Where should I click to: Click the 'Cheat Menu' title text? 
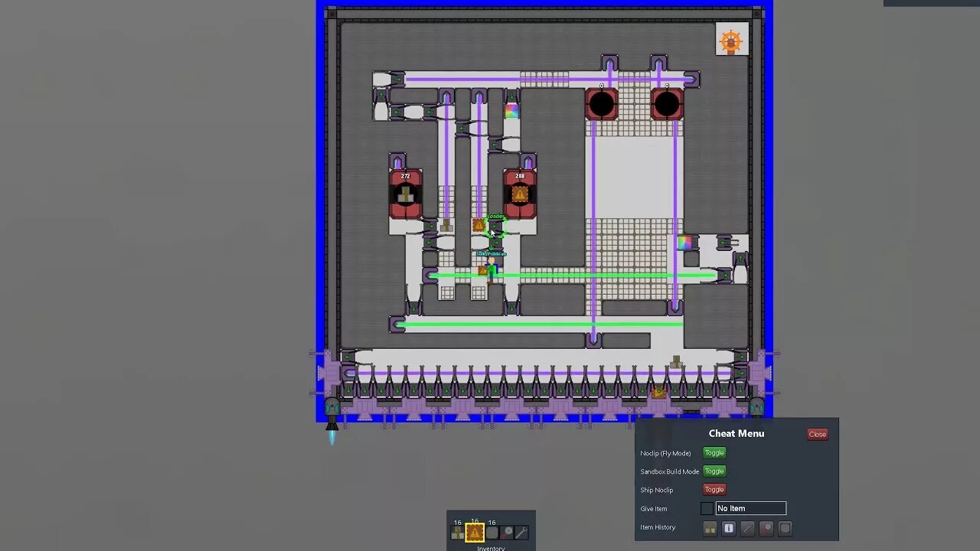click(x=737, y=434)
